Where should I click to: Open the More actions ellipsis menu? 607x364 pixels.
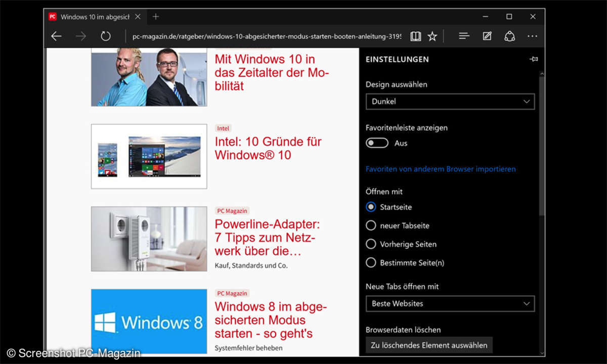(x=532, y=36)
